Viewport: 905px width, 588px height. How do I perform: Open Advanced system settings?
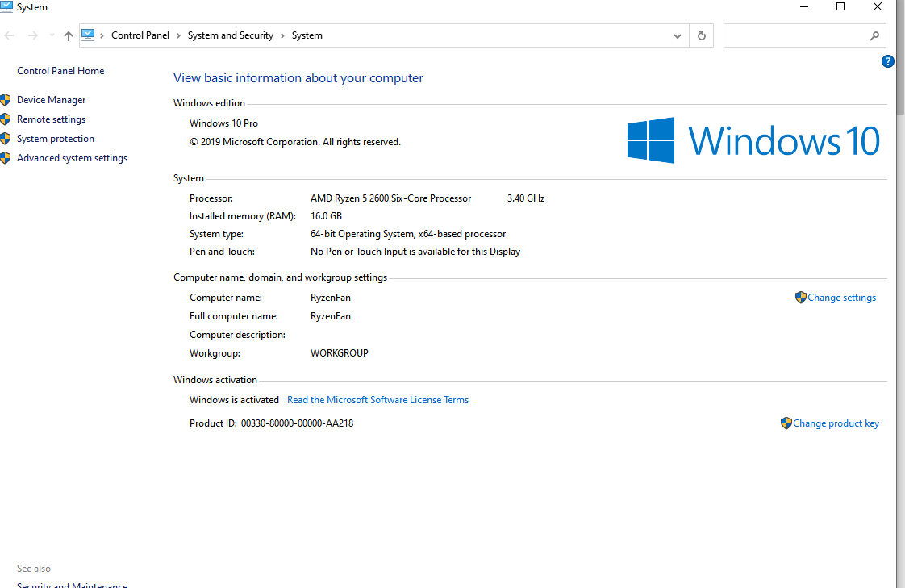(x=72, y=158)
